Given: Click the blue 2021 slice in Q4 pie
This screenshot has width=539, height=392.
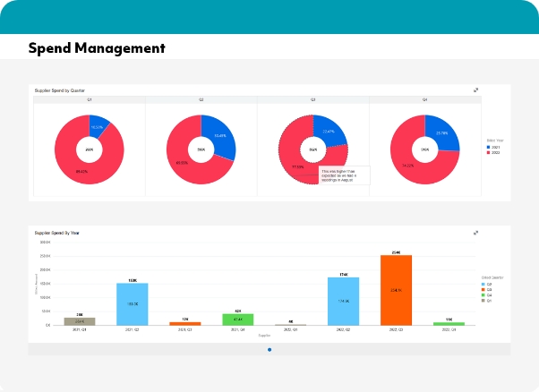Looking at the screenshot, I should click(x=442, y=132).
